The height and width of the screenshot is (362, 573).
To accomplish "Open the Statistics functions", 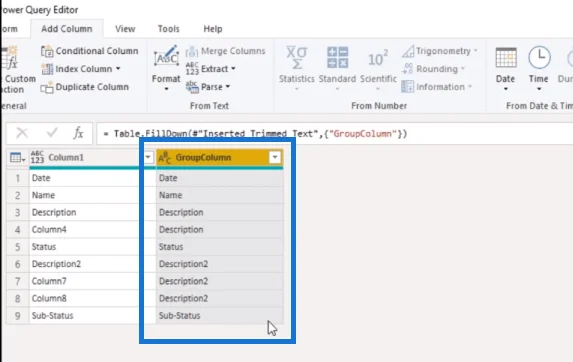I will [297, 68].
